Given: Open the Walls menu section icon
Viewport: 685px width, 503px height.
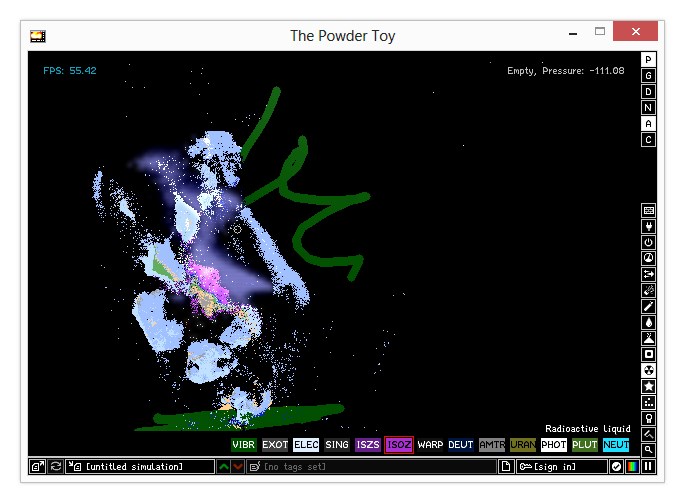Looking at the screenshot, I should pos(649,211).
